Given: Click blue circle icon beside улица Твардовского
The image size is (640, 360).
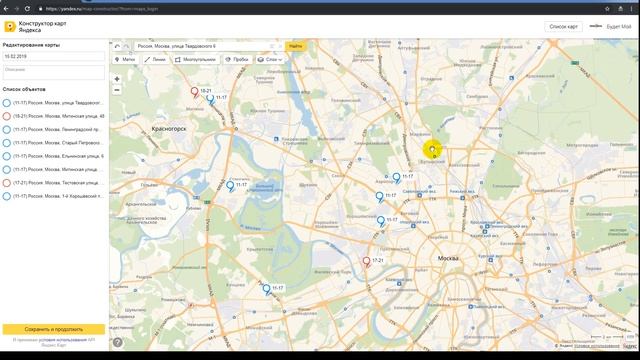Looking at the screenshot, I should pyautogui.click(x=7, y=103).
